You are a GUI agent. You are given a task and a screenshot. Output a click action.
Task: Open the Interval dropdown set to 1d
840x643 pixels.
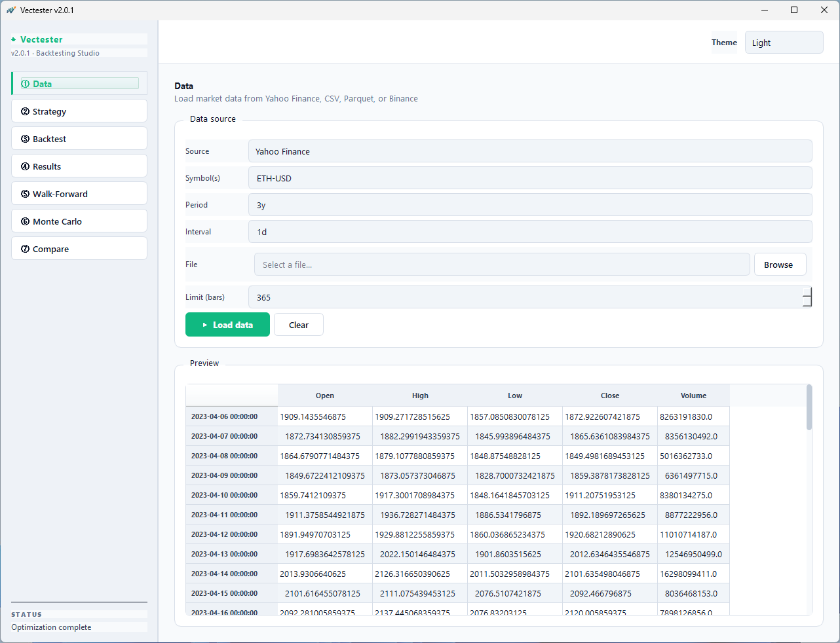pos(531,231)
